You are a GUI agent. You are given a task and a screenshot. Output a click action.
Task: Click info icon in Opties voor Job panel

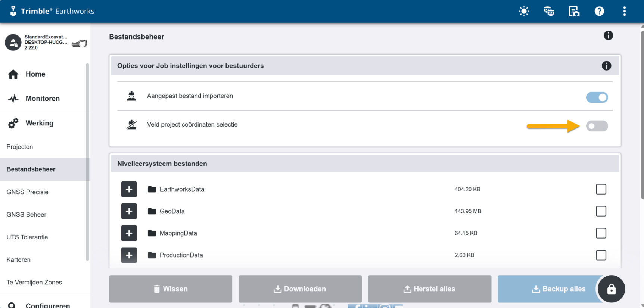[x=606, y=66]
